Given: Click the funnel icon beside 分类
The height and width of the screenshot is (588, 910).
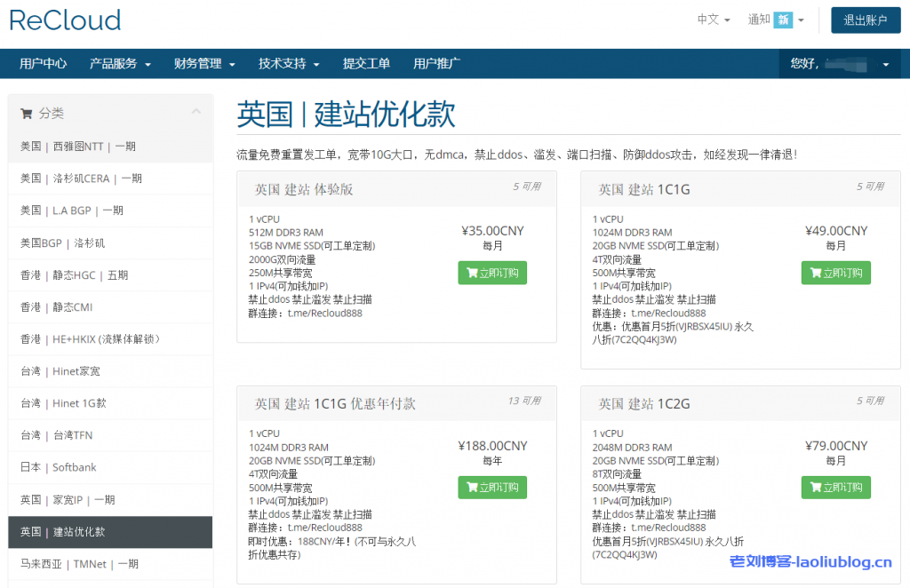Looking at the screenshot, I should pyautogui.click(x=26, y=113).
